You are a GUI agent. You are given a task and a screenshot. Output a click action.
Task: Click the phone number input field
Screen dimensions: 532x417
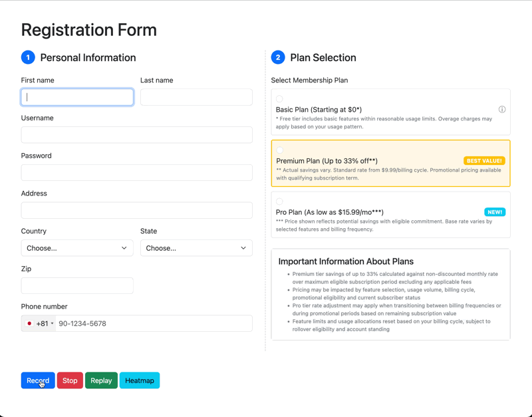[154, 323]
